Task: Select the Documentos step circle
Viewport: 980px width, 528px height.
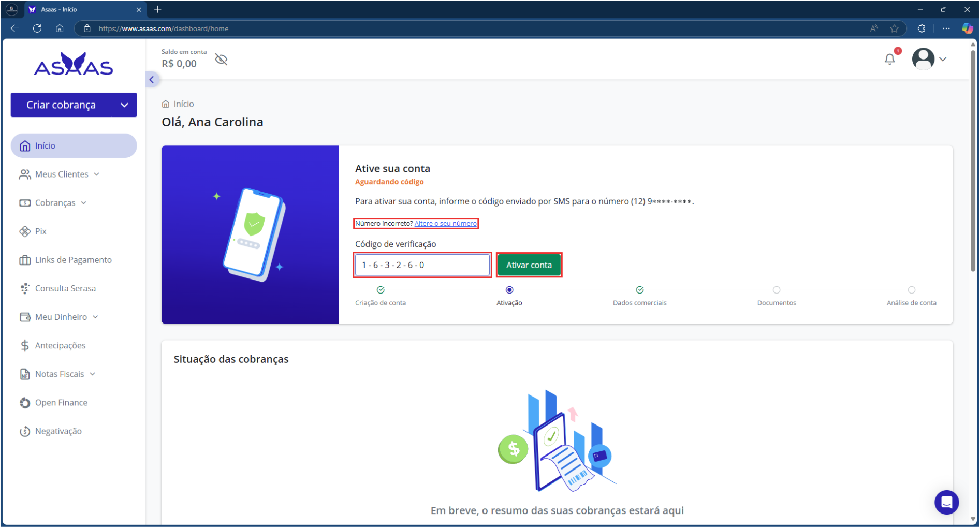Action: [x=776, y=290]
